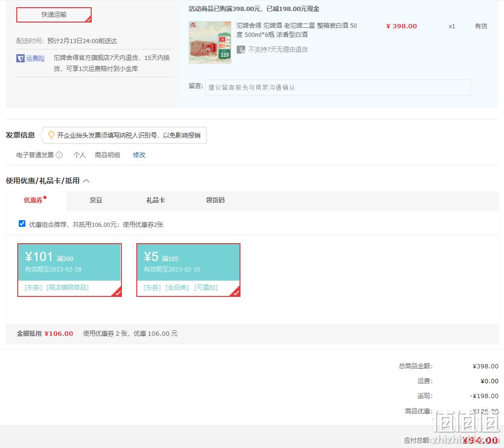Click the 总商品金额 ¥398.00 value

tap(485, 366)
